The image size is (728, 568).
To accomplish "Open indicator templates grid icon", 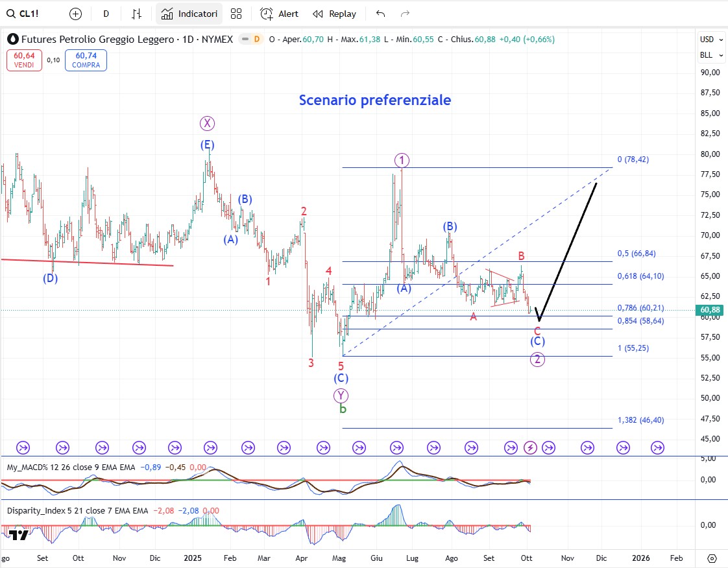I will pyautogui.click(x=236, y=14).
